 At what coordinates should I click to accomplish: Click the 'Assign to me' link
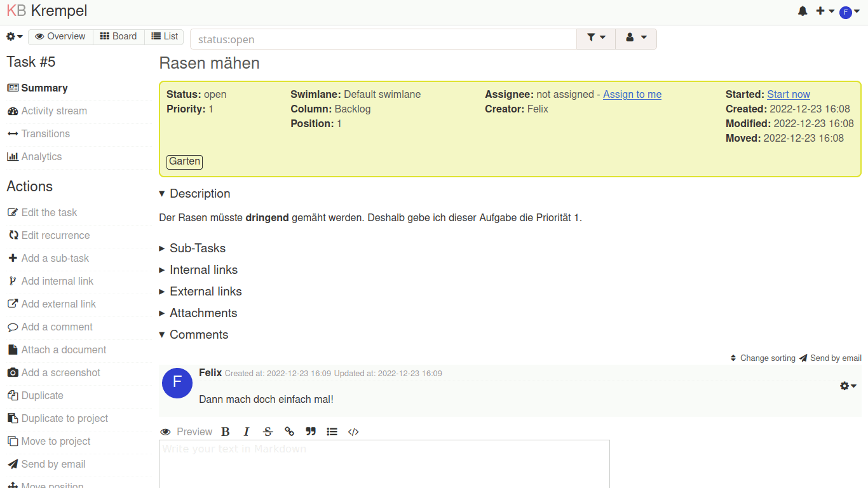632,95
